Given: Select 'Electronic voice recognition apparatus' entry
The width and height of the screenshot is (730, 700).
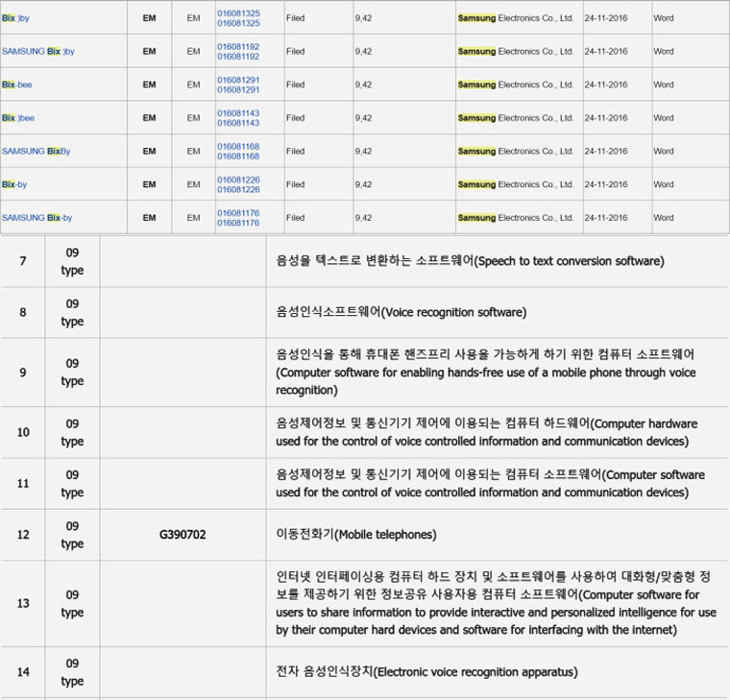Looking at the screenshot, I should [426, 671].
